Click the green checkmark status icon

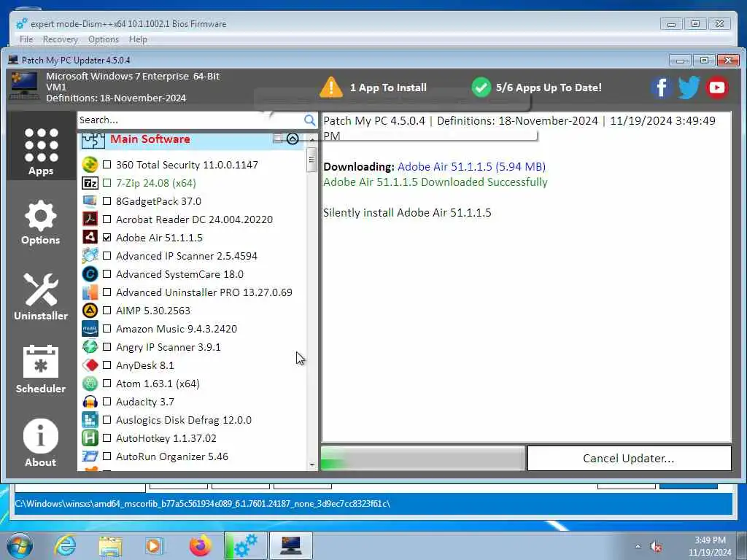click(x=481, y=87)
